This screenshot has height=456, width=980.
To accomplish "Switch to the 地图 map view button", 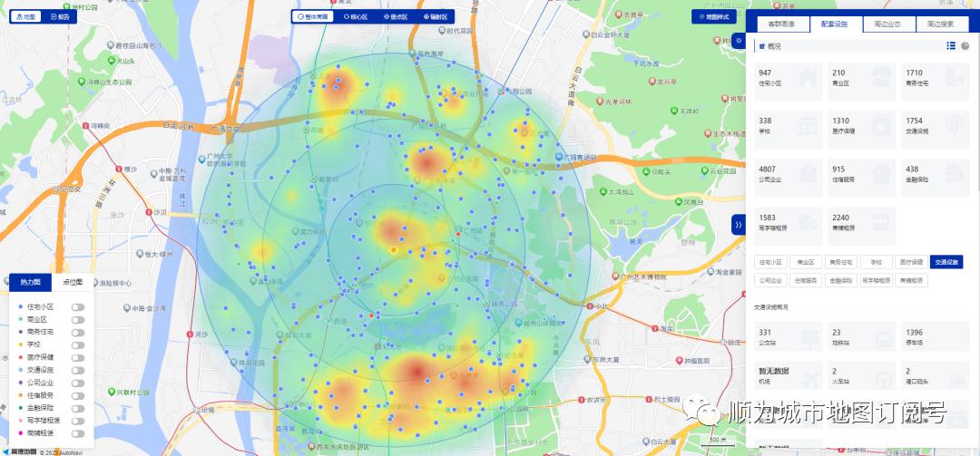I will click(27, 17).
